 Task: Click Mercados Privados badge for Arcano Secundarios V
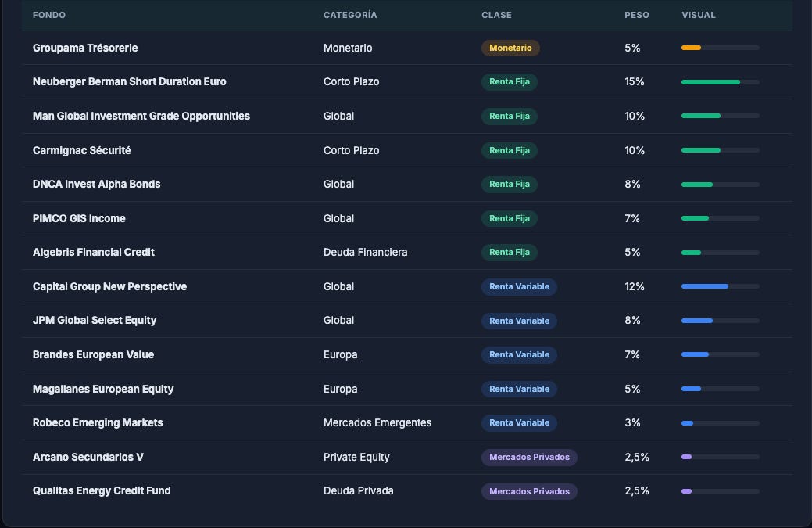[x=529, y=457]
